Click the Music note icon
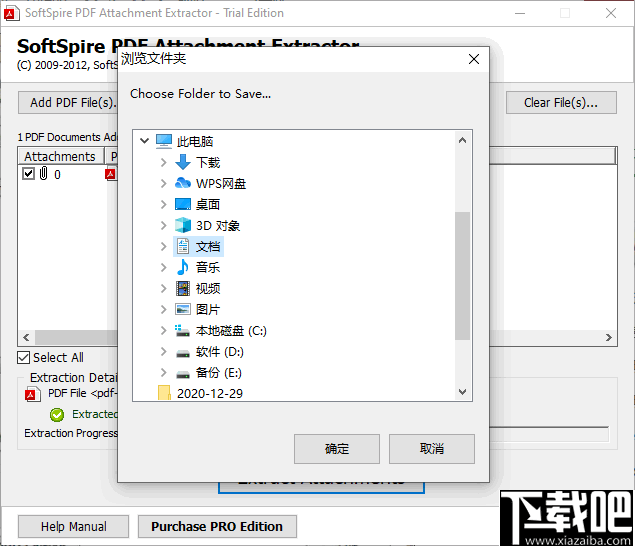 click(183, 267)
